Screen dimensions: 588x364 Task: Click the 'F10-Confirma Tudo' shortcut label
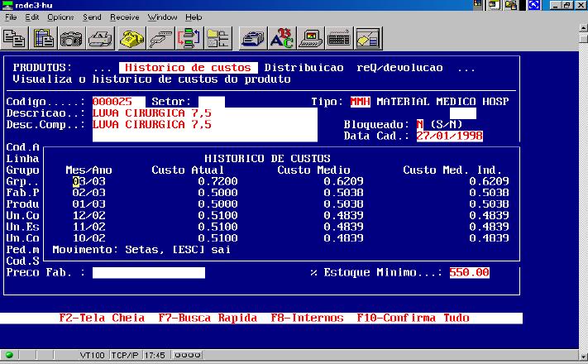(x=413, y=318)
